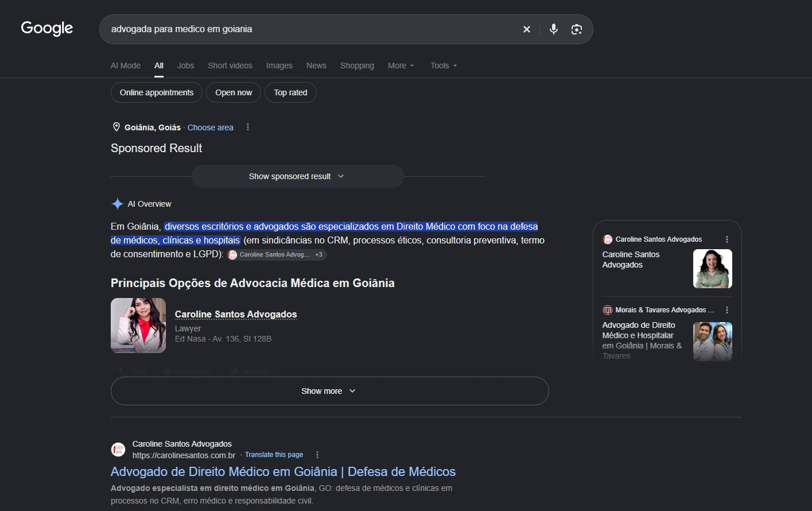Switch to AI Mode tab
The width and height of the screenshot is (812, 511).
(126, 65)
